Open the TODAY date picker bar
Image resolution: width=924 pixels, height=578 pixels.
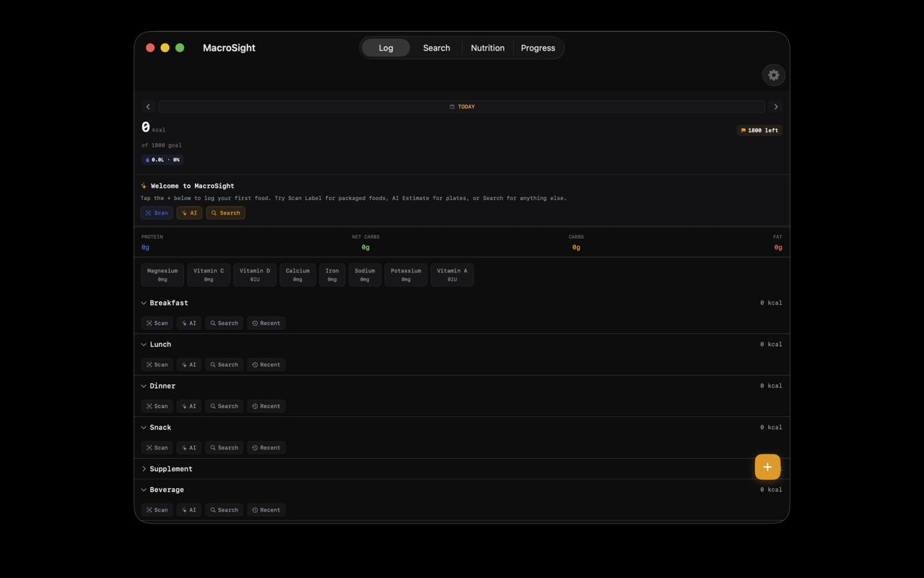(462, 107)
